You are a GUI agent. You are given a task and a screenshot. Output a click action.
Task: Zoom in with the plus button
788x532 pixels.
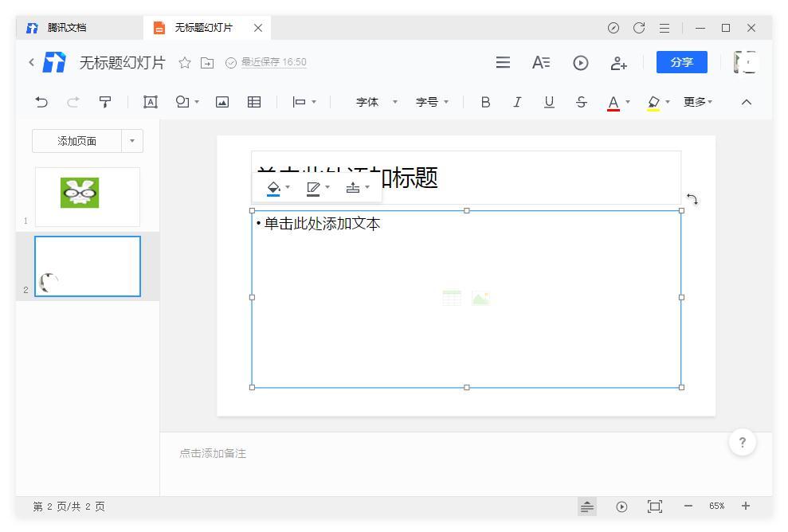point(746,506)
